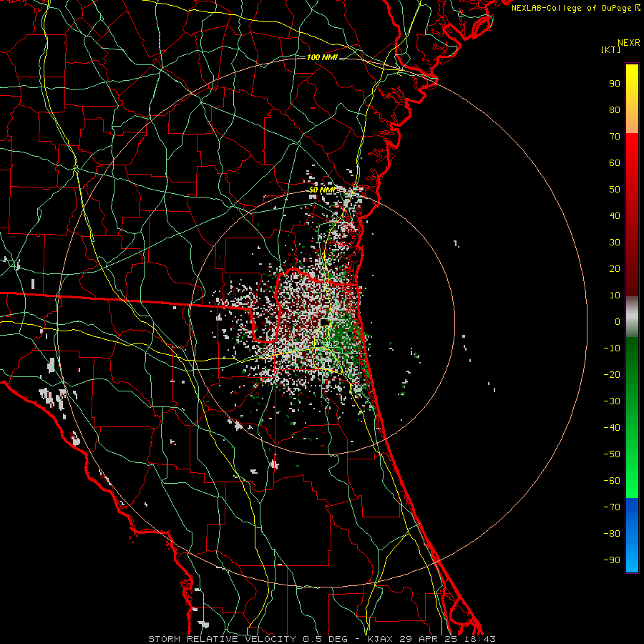The height and width of the screenshot is (644, 644).
Task: Click the -80 value on the velocity scale
Action: click(612, 534)
